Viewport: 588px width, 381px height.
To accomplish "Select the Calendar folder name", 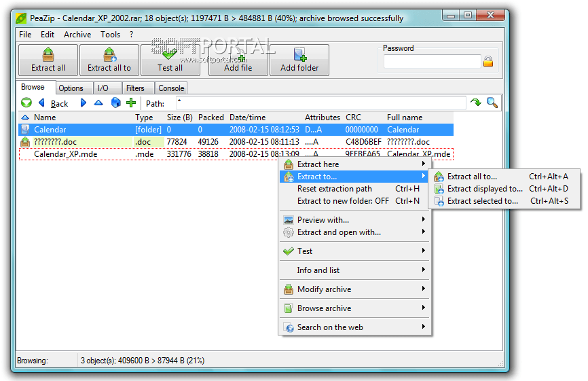I will [50, 130].
